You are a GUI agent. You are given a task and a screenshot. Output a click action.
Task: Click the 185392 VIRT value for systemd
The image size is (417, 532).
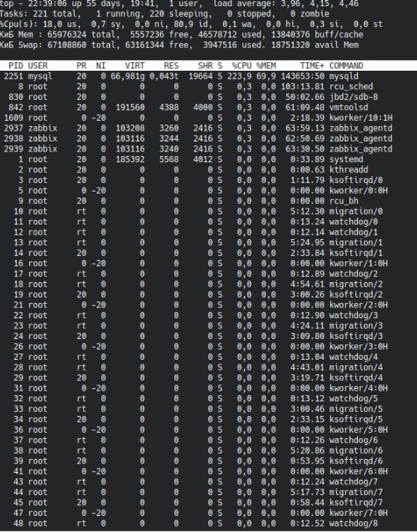click(x=130, y=159)
